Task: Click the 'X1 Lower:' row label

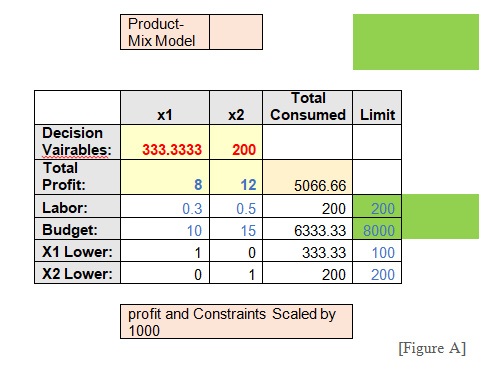Action: [77, 251]
